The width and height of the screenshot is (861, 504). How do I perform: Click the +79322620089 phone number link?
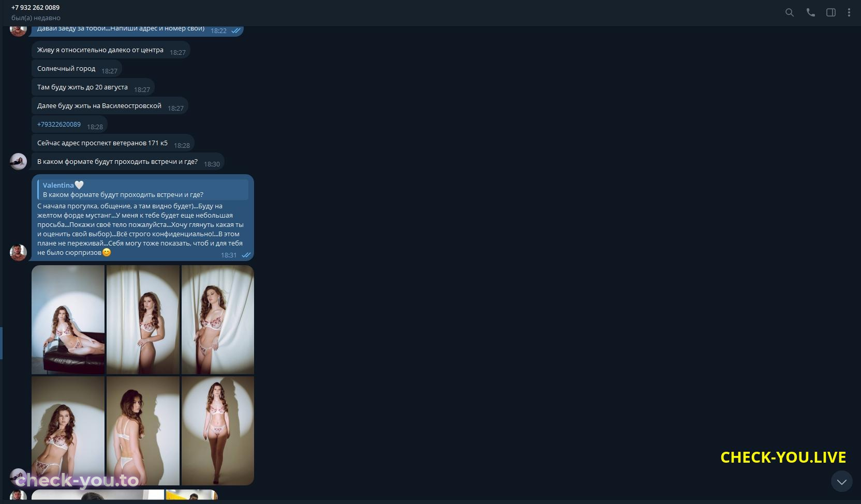click(x=59, y=125)
